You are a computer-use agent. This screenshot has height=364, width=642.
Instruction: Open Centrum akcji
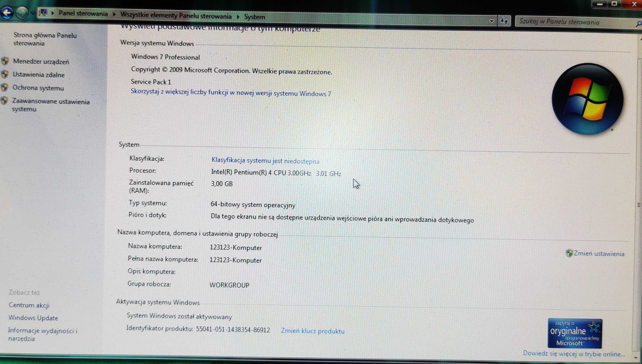pyautogui.click(x=29, y=305)
